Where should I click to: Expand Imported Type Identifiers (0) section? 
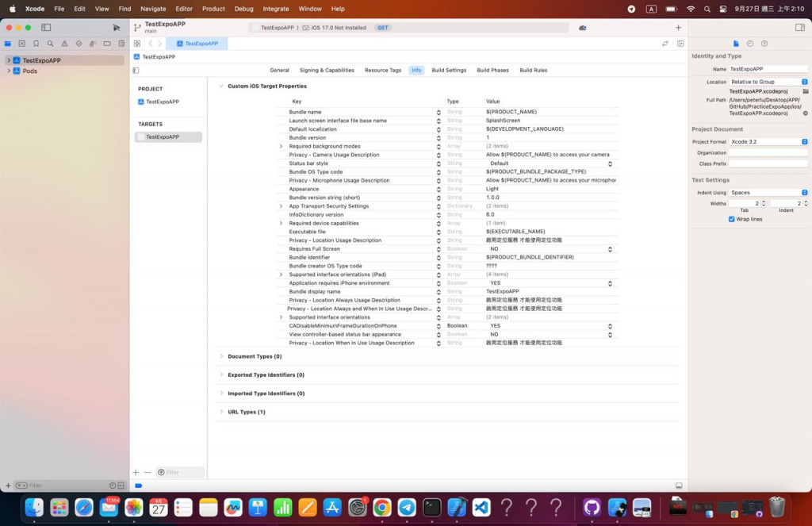(x=221, y=393)
